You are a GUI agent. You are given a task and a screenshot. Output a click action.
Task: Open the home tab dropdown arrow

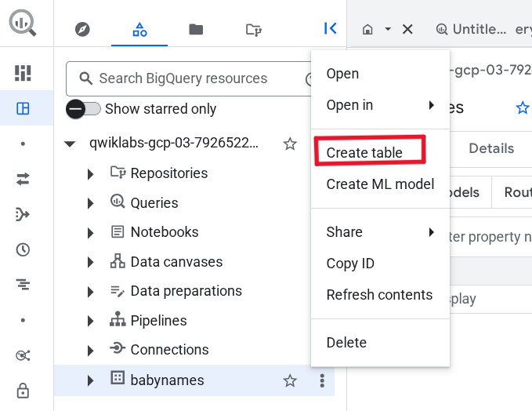pyautogui.click(x=388, y=29)
